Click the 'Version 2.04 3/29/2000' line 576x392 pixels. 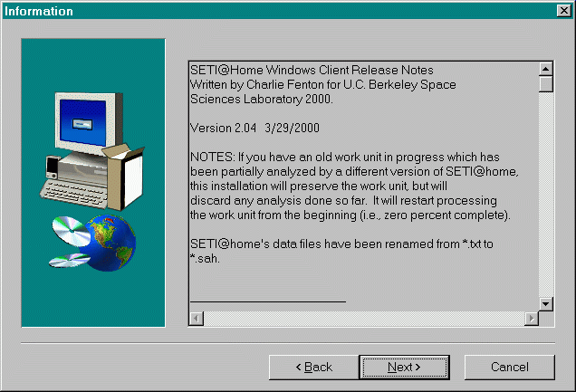pyautogui.click(x=254, y=128)
